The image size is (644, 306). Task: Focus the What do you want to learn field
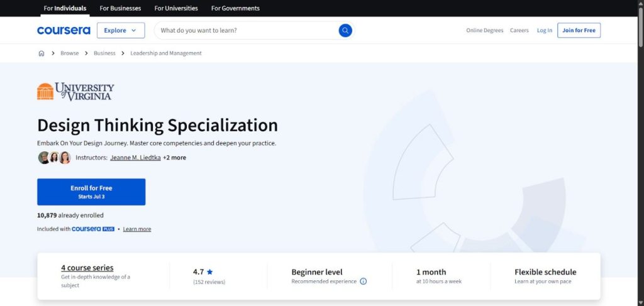coord(247,30)
